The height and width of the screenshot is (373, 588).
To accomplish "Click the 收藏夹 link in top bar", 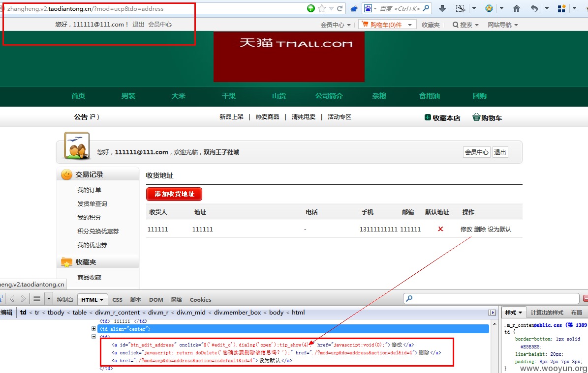I will point(431,25).
